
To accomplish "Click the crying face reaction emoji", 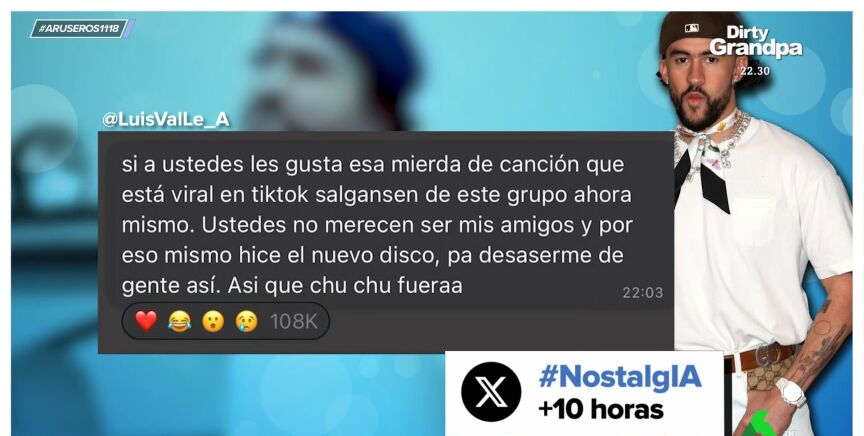I will pos(246,321).
